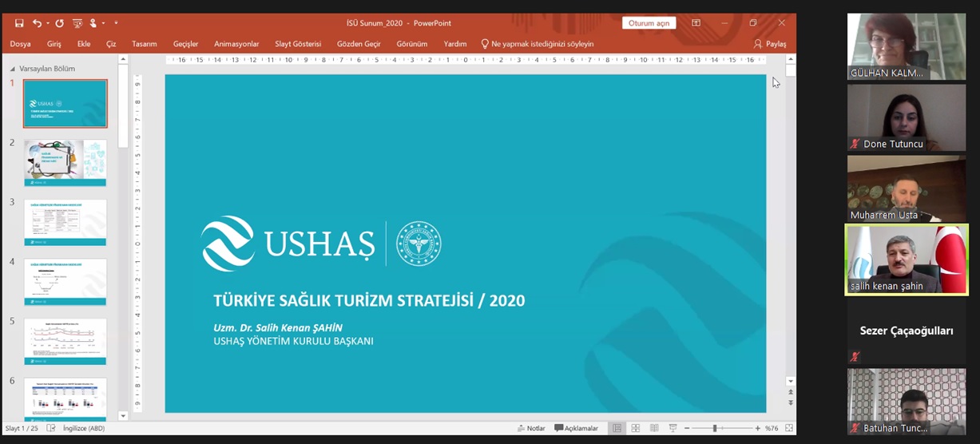Viewport: 980px width, 444px height.
Task: Open the Undo history dropdown arrow
Action: pyautogui.click(x=48, y=23)
